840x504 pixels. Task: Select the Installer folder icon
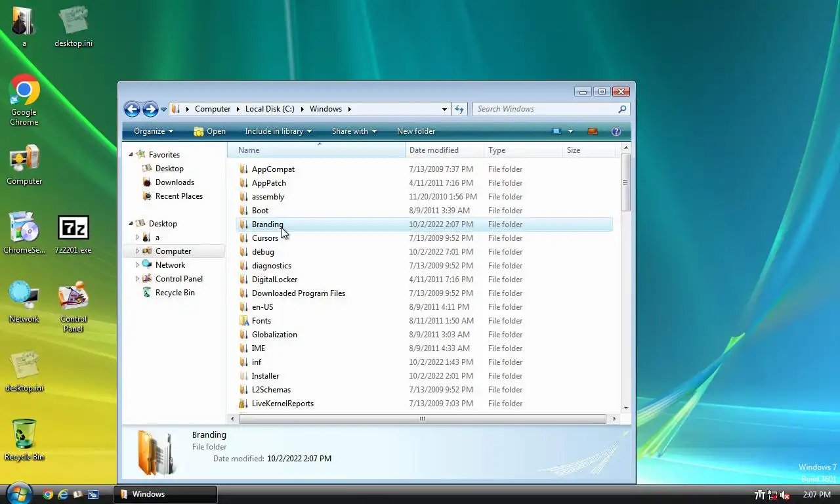coord(243,376)
